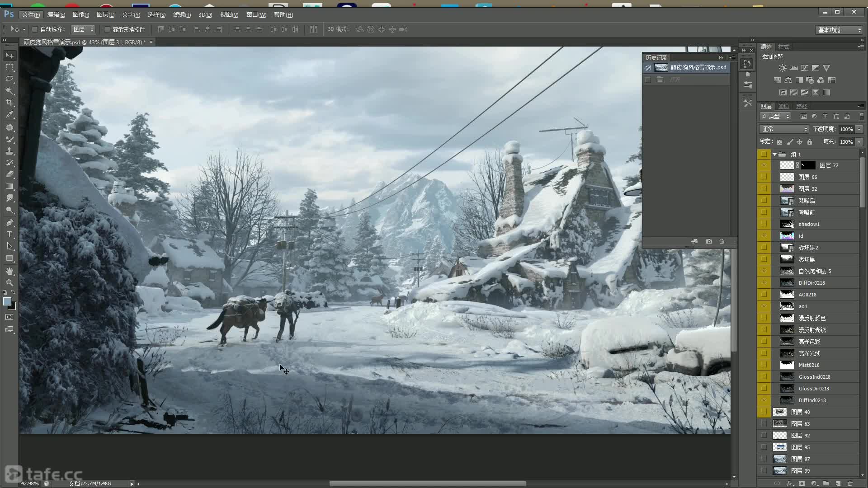The height and width of the screenshot is (488, 868).
Task: Open the 滤镜(T) menu
Action: click(x=182, y=15)
